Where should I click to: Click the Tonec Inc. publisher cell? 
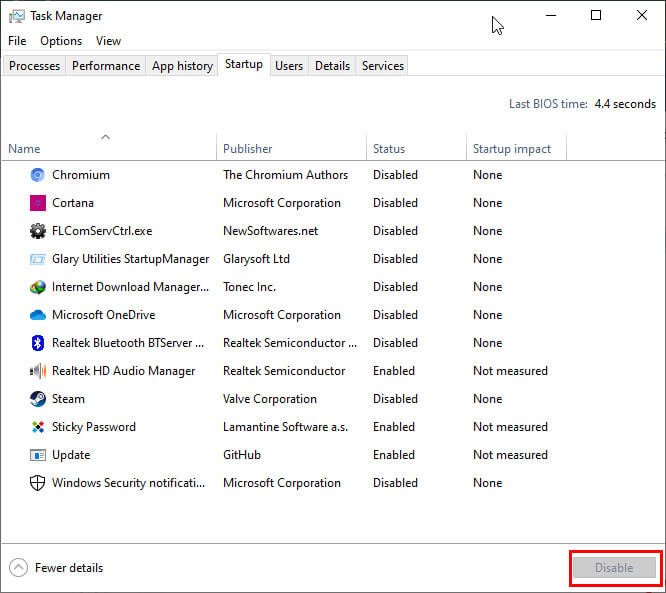pyautogui.click(x=249, y=287)
